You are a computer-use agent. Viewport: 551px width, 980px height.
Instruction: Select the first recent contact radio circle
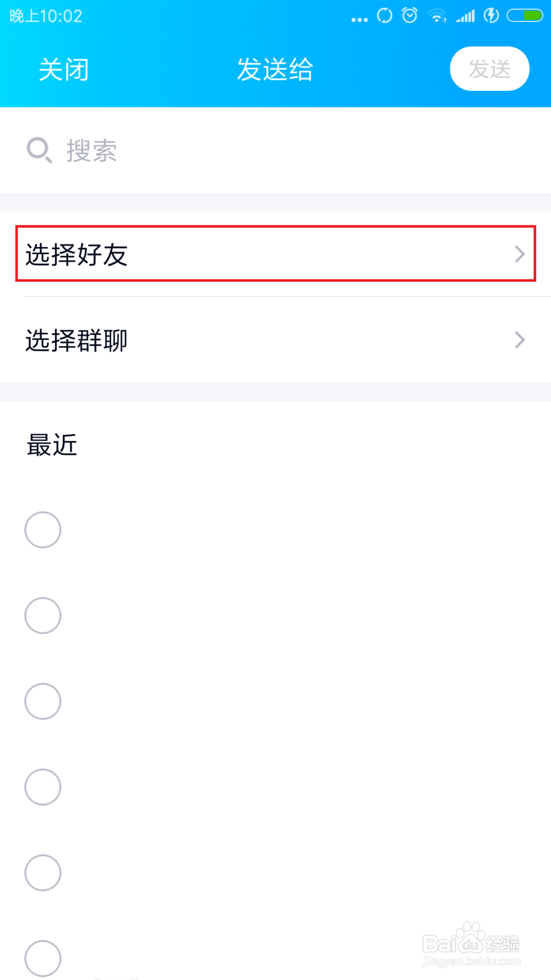(x=42, y=530)
